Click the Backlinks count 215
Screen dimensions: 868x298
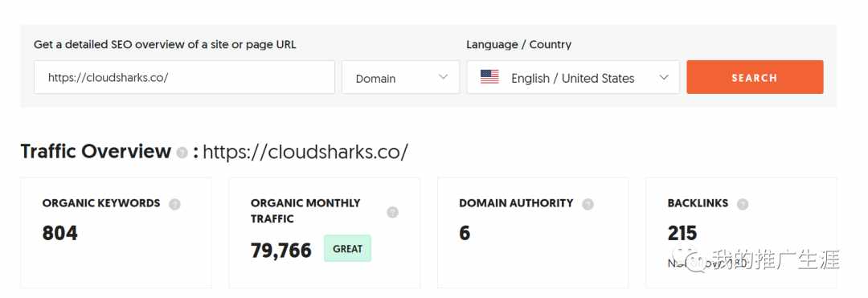point(682,233)
